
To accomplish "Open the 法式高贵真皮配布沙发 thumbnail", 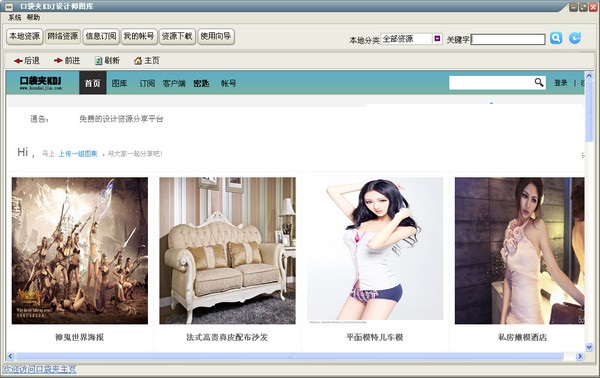I will (227, 251).
